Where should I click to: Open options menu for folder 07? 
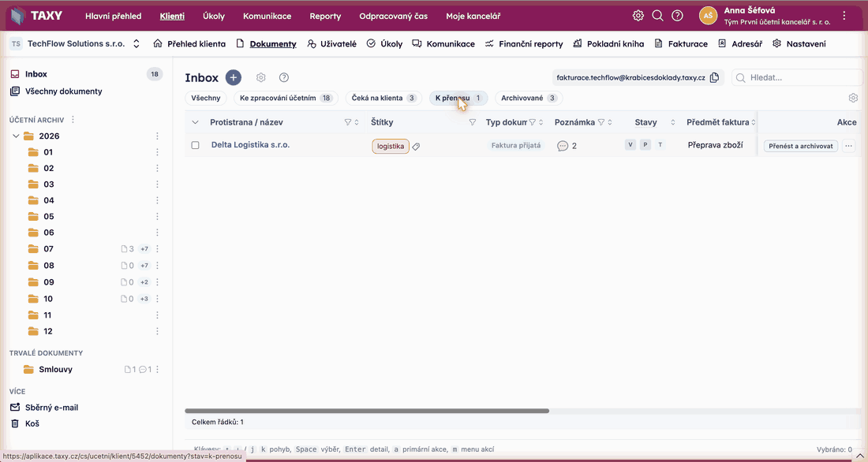pyautogui.click(x=157, y=249)
